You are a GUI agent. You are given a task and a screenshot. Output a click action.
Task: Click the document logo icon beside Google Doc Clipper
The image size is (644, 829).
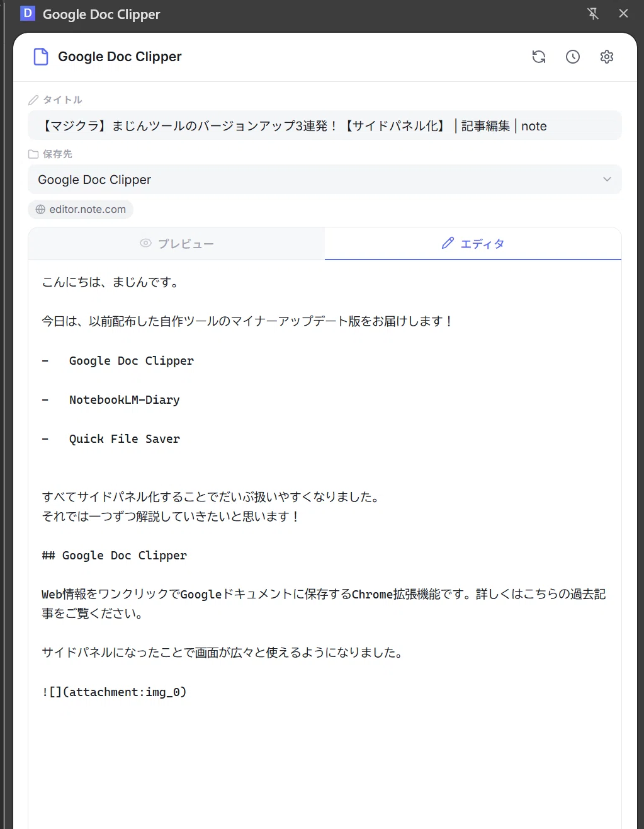(x=41, y=57)
